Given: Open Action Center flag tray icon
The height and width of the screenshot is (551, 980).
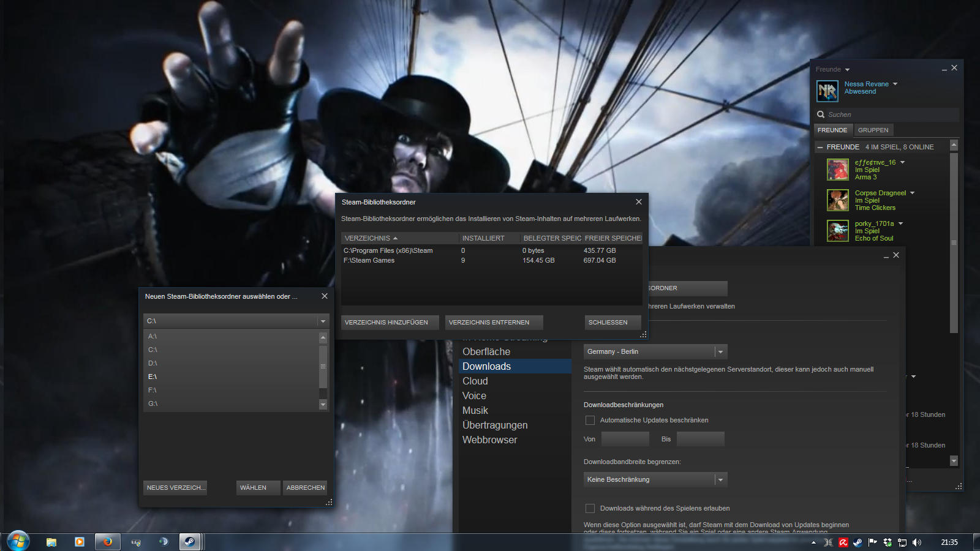Looking at the screenshot, I should click(x=873, y=542).
